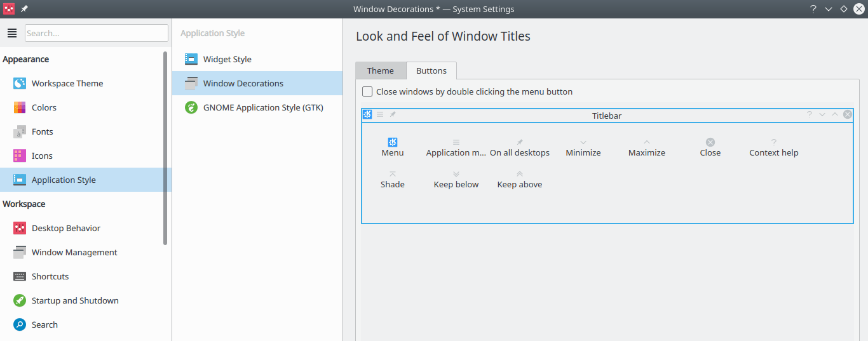Click the Icons category icon
This screenshot has width=868, height=341.
pos(20,156)
